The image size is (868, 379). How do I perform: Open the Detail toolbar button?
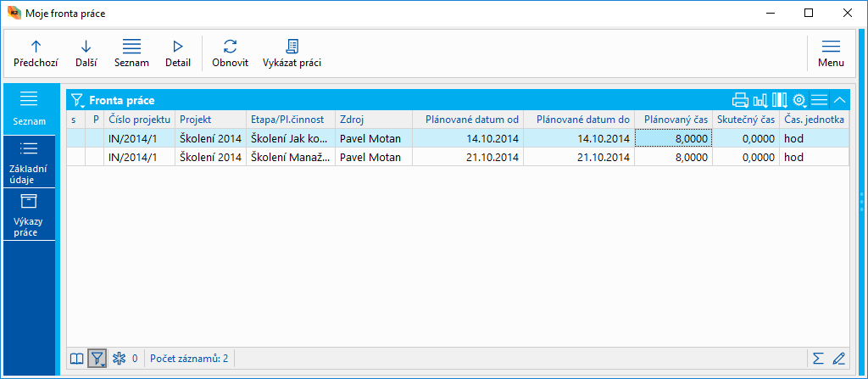point(178,53)
